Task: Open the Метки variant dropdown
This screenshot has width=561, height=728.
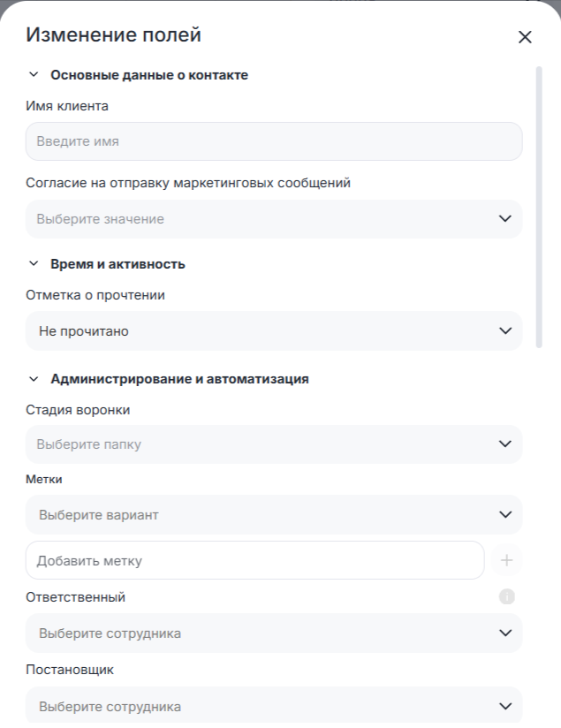Action: click(x=265, y=514)
